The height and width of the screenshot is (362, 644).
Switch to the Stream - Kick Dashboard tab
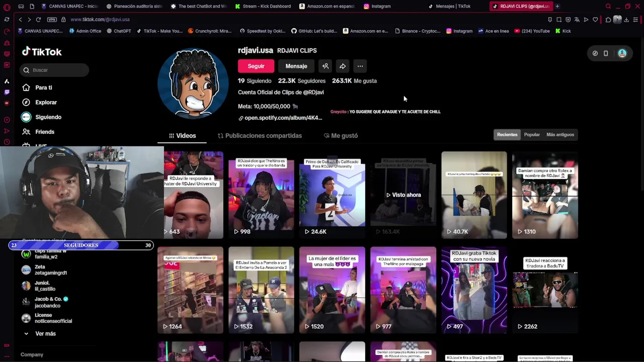click(x=263, y=6)
